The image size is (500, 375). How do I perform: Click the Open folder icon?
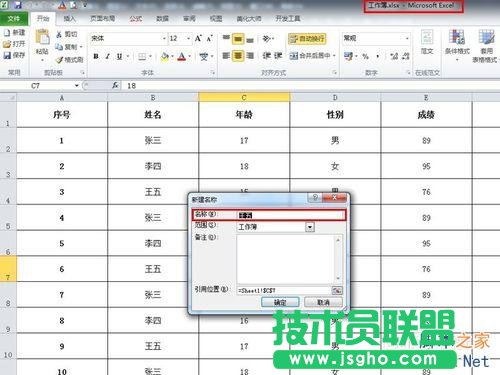pyautogui.click(x=7, y=44)
